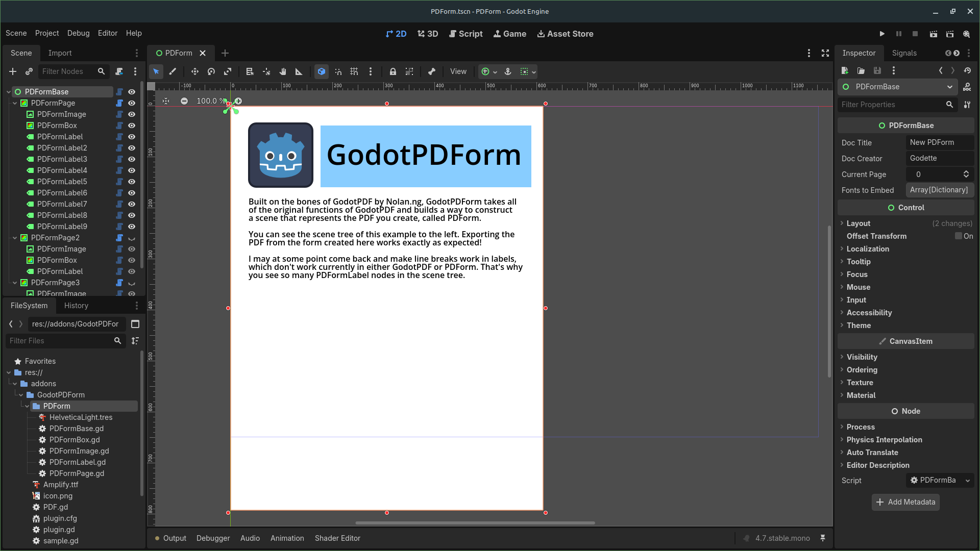Viewport: 980px width, 551px height.
Task: Save current resource in Inspector
Action: click(x=877, y=70)
